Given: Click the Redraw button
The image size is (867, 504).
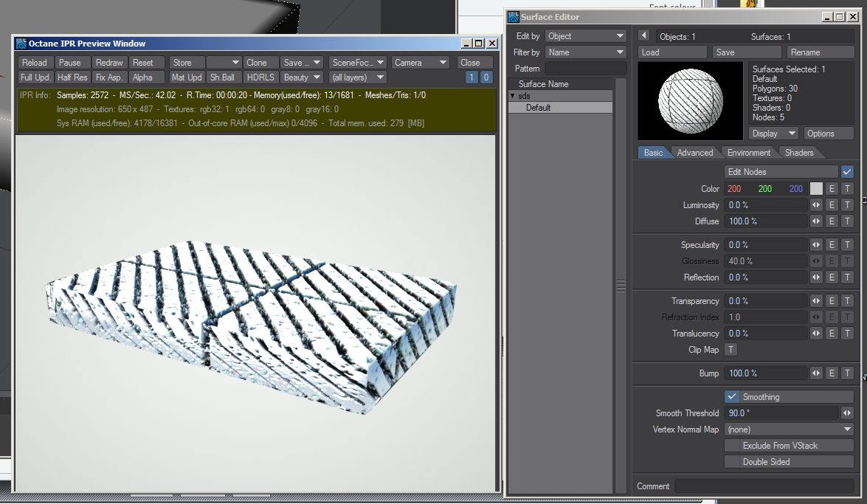Looking at the screenshot, I should pyautogui.click(x=109, y=63).
